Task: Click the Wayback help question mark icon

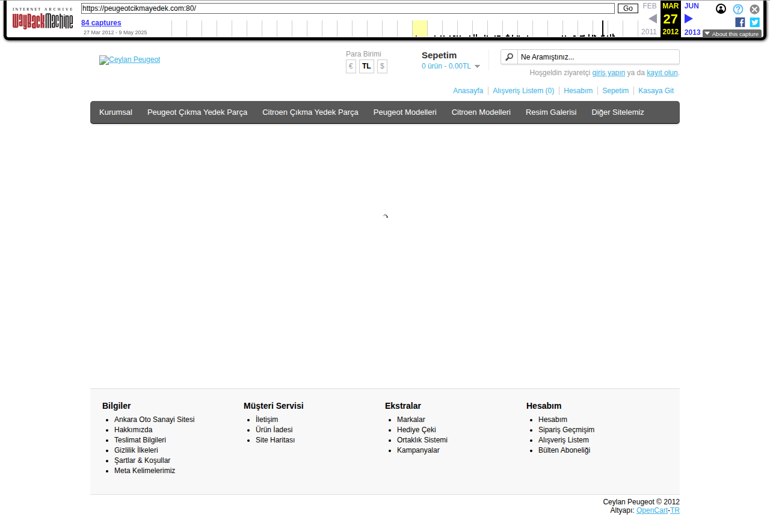Action: 738,9
